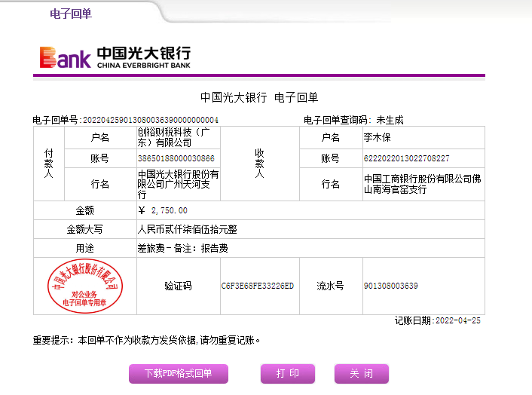This screenshot has height=395, width=532.
Task: Click payer name 创裕财税科技（广东）有限公司
Action: [173, 137]
